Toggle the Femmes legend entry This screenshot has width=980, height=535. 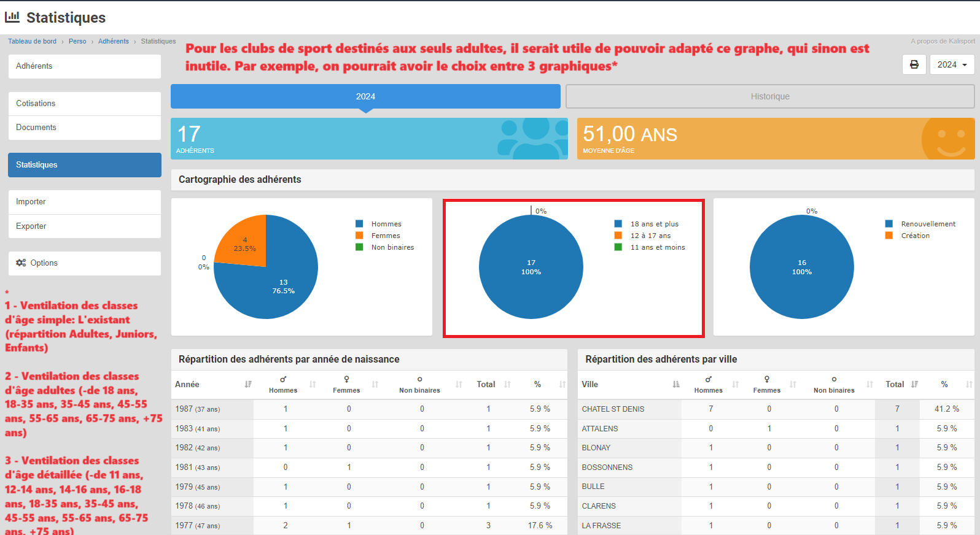tap(385, 236)
